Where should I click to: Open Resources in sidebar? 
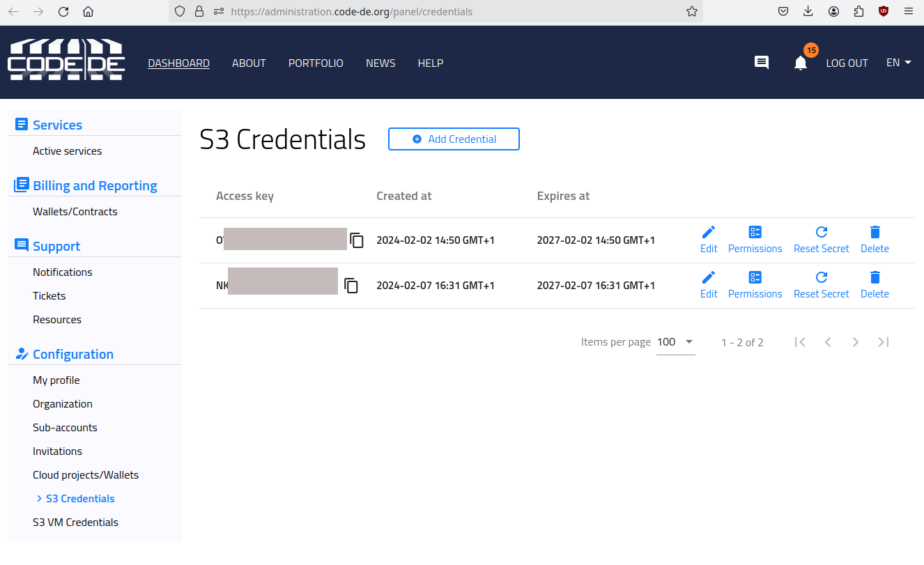pos(57,320)
